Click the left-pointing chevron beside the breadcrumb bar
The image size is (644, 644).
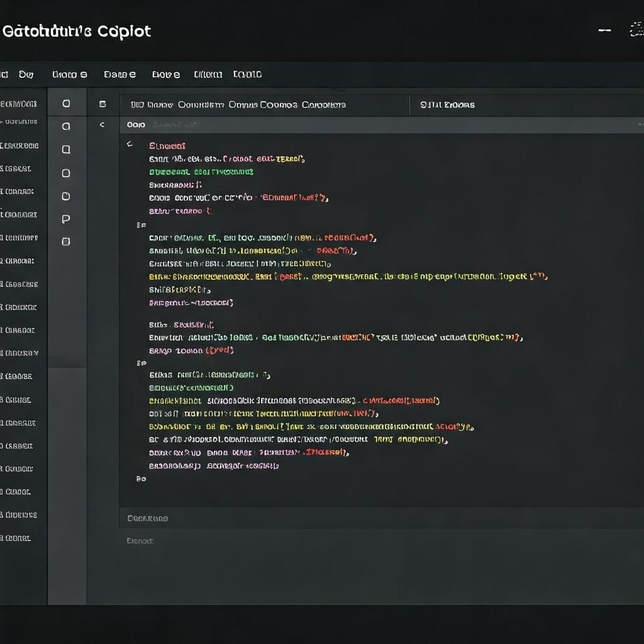(102, 125)
